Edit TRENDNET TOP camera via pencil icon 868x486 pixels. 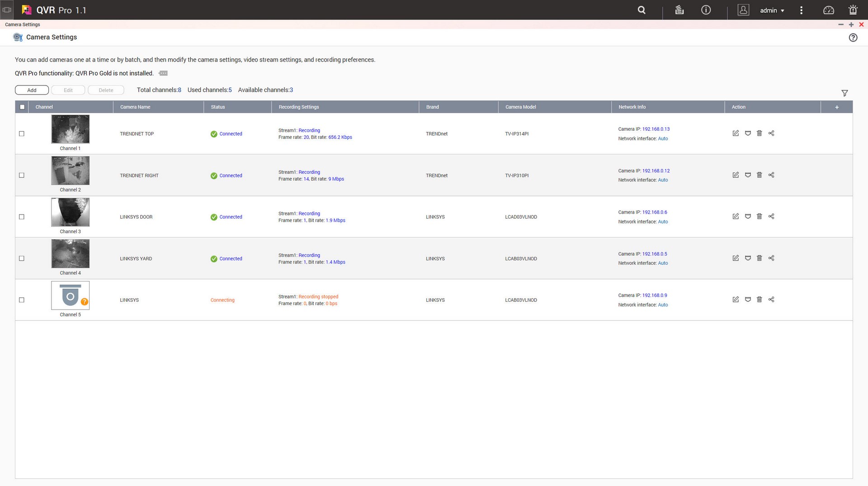(736, 133)
